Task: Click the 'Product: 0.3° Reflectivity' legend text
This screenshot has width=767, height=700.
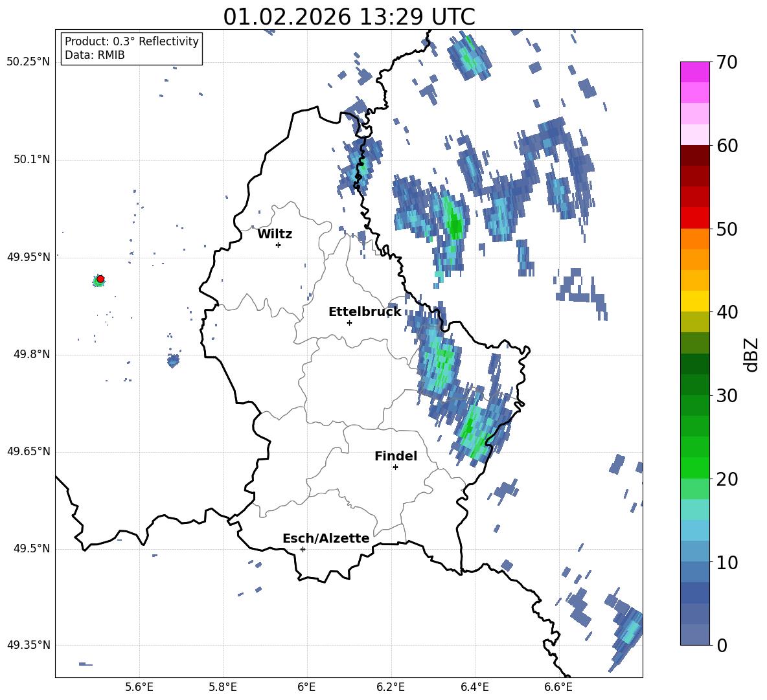Action: 132,41
